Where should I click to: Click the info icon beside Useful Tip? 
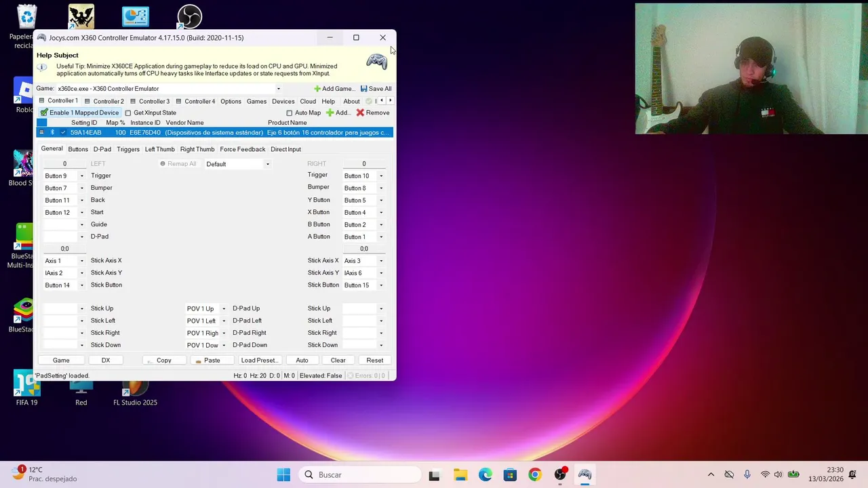pos(42,67)
